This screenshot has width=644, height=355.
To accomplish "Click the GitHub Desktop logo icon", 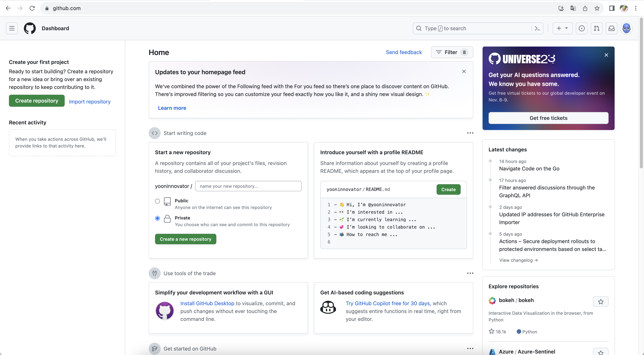I will (x=165, y=311).
